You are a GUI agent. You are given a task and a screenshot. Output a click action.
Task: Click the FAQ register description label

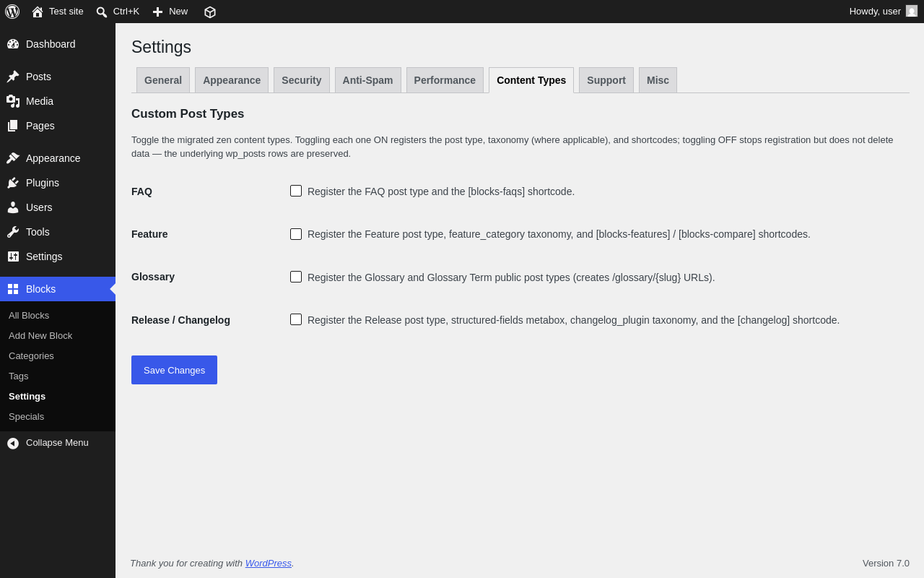click(441, 191)
